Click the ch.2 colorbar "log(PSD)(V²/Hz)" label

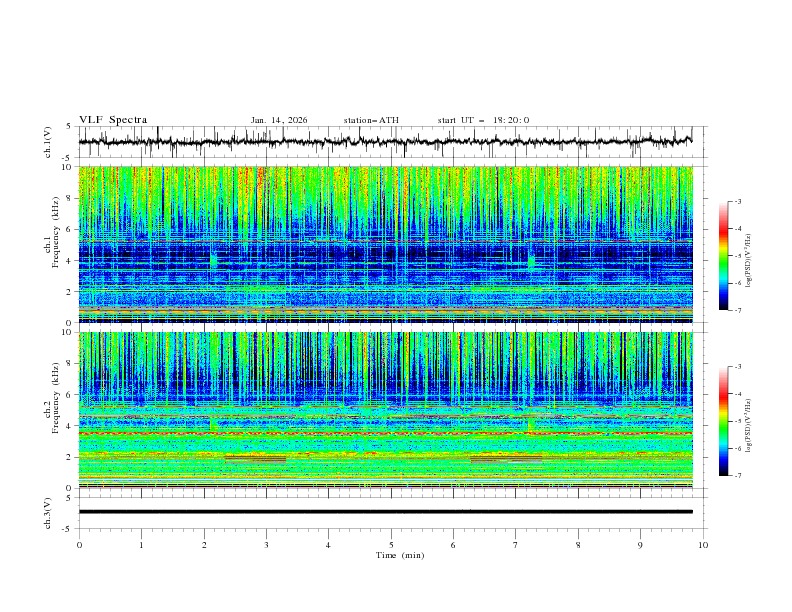pyautogui.click(x=749, y=426)
